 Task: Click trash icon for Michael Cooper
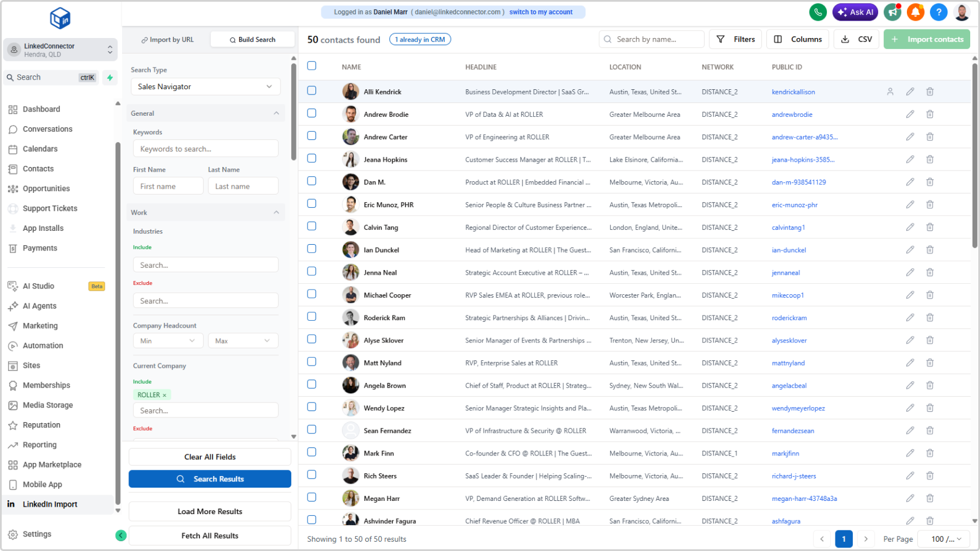[x=930, y=295]
